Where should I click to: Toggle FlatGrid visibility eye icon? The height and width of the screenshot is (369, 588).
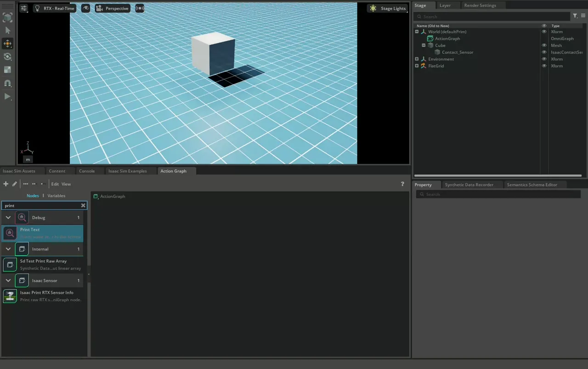pyautogui.click(x=544, y=66)
